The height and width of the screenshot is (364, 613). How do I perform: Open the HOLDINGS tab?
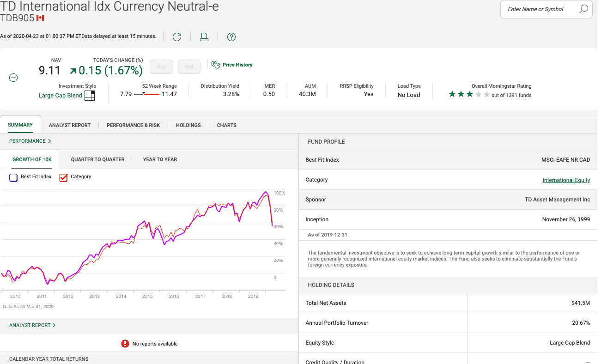[188, 125]
